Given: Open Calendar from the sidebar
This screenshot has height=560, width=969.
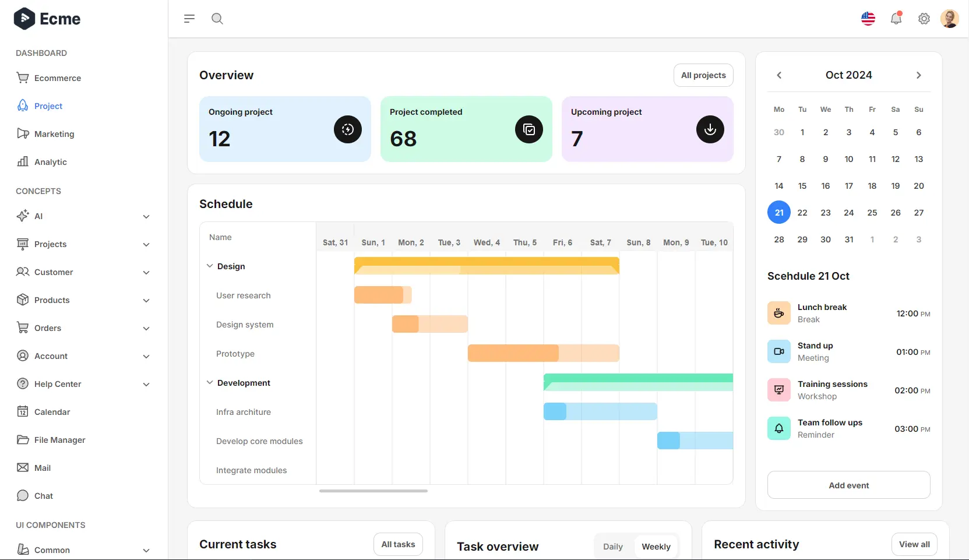Looking at the screenshot, I should 51,411.
